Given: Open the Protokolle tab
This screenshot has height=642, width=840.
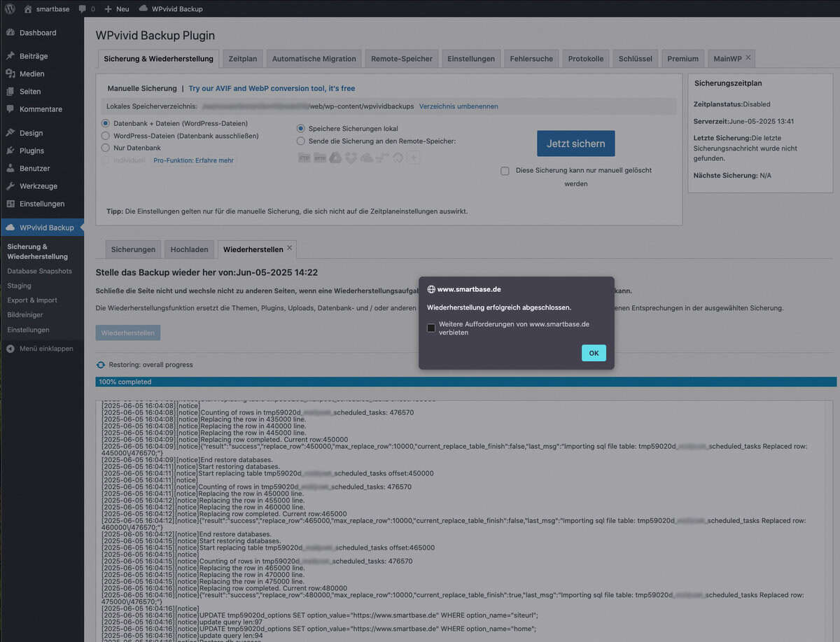Looking at the screenshot, I should pyautogui.click(x=586, y=59).
